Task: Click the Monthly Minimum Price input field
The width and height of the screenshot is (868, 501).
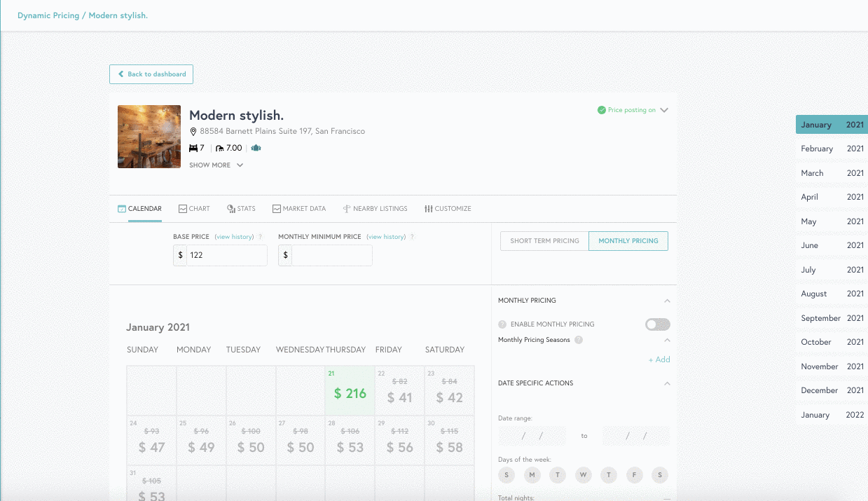Action: tap(332, 255)
